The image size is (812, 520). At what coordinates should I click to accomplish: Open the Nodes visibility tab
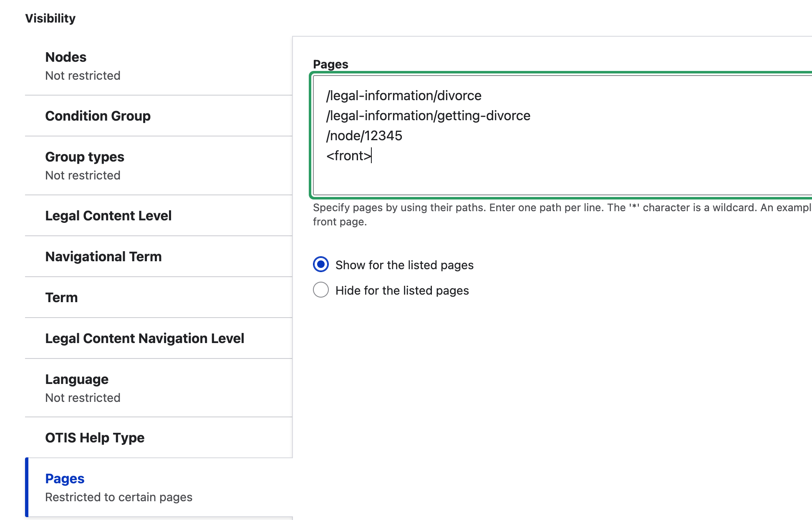pyautogui.click(x=159, y=66)
